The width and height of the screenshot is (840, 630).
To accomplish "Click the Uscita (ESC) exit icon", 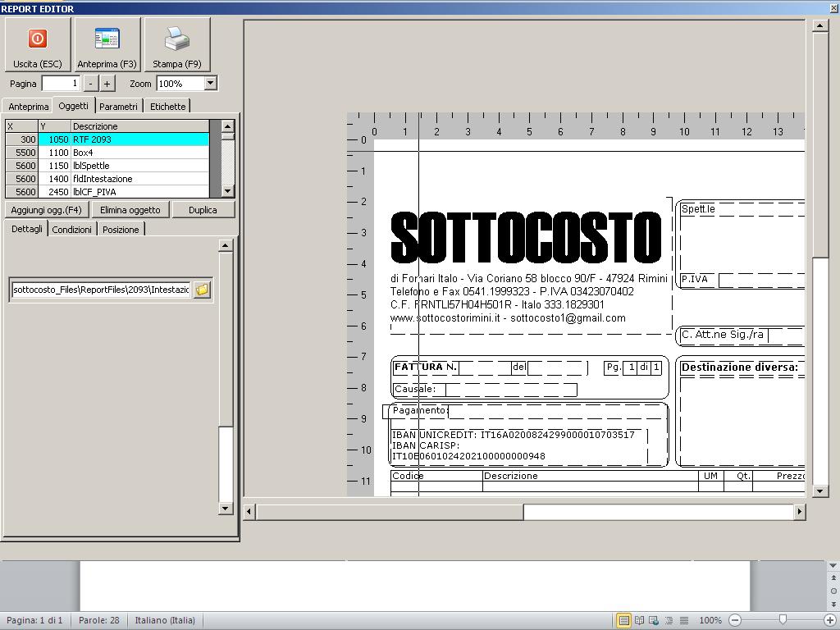I will tap(38, 39).
